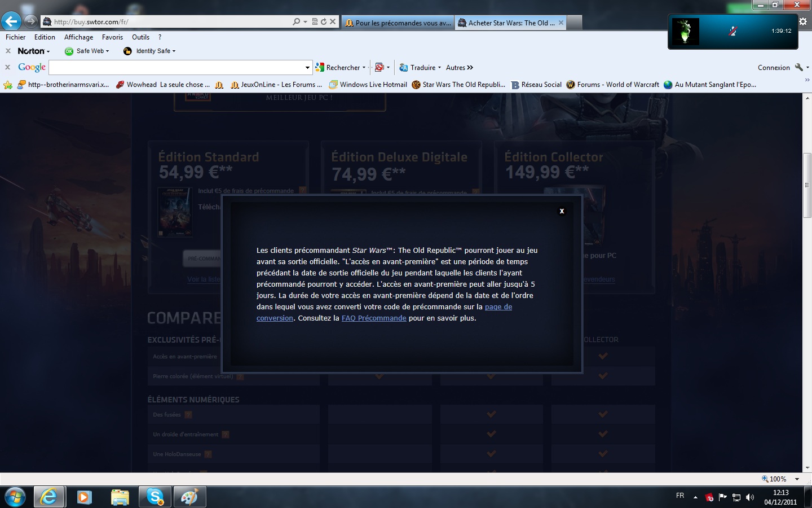812x508 pixels.
Task: Open the gear settings icon at top right
Action: pos(802,21)
